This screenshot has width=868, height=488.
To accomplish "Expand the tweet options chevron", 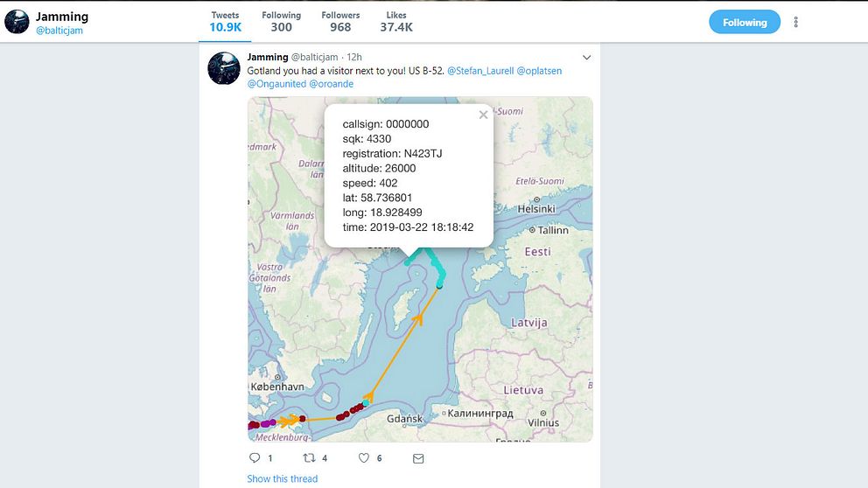I will [x=586, y=58].
